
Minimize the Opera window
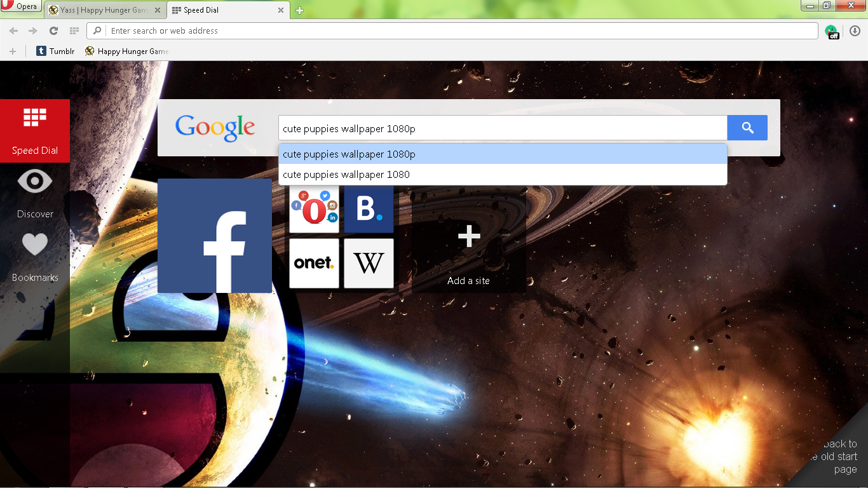pos(809,6)
